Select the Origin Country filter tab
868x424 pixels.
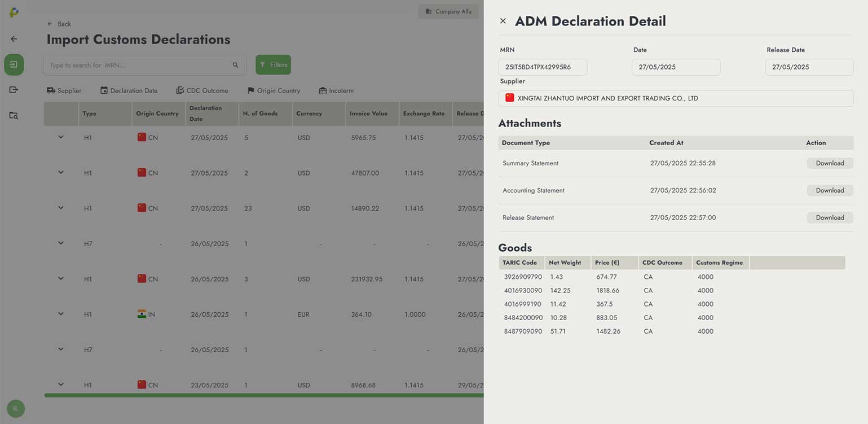coord(274,90)
